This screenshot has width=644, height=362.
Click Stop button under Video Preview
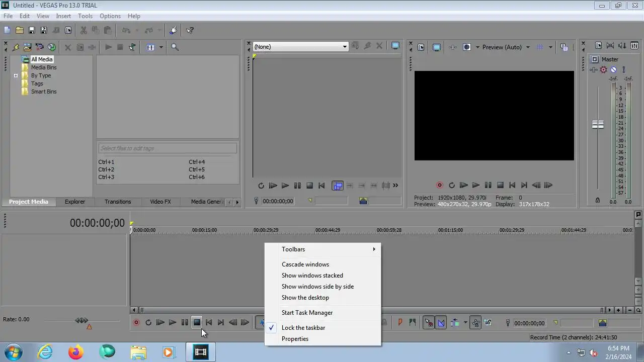click(500, 186)
